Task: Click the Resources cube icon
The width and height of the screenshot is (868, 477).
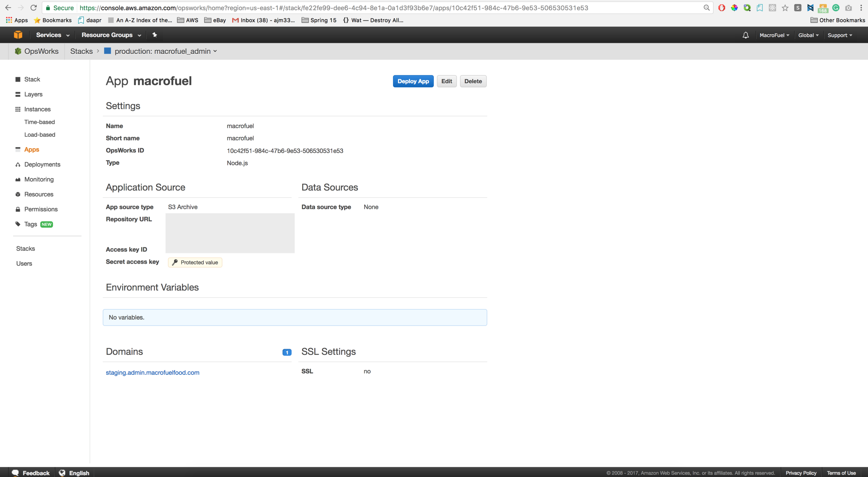Action: [18, 194]
